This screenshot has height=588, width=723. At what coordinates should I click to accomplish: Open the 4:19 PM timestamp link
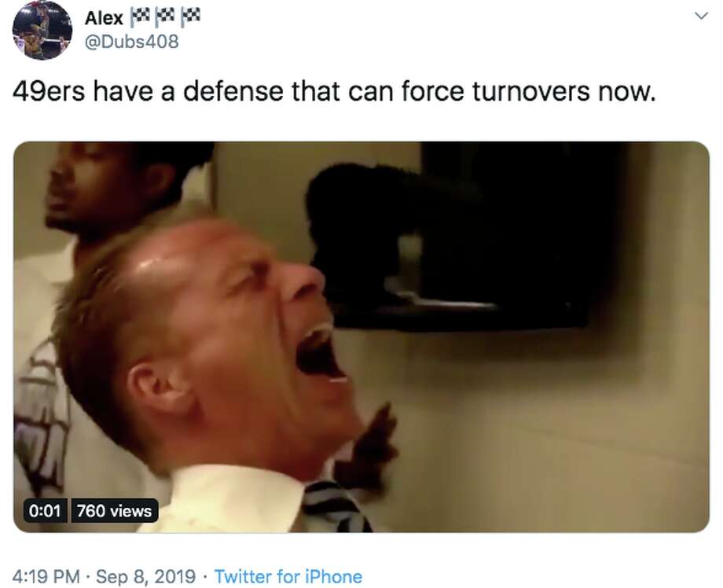[46, 576]
